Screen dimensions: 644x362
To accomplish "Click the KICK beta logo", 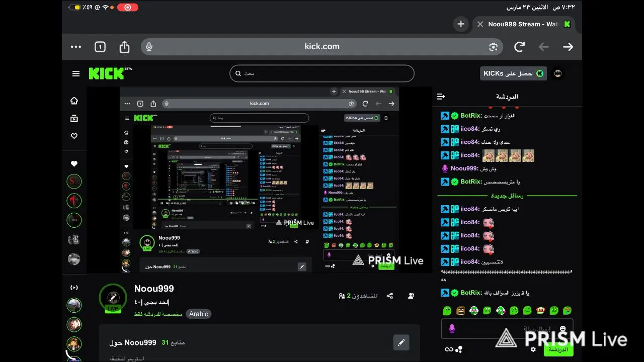I will [x=110, y=73].
